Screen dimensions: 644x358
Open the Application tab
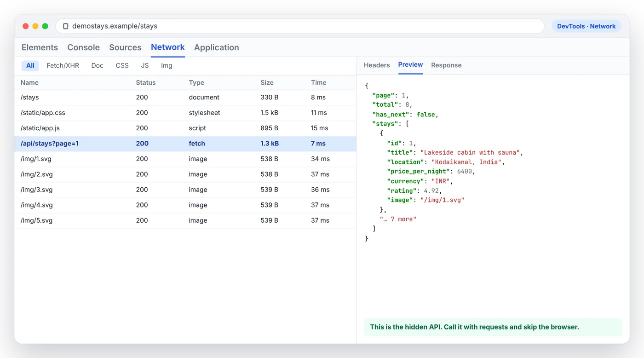click(217, 47)
